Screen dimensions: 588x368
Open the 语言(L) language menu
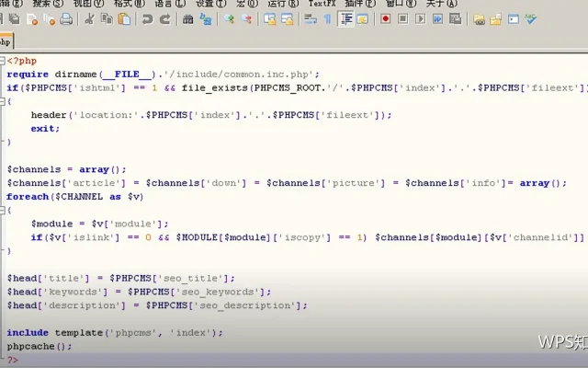(x=170, y=4)
